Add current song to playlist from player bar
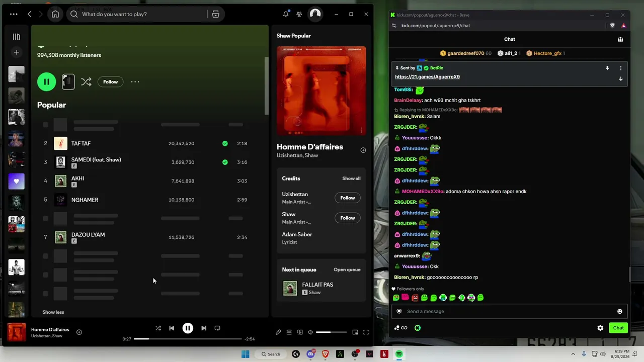This screenshot has height=362, width=644. click(79, 332)
